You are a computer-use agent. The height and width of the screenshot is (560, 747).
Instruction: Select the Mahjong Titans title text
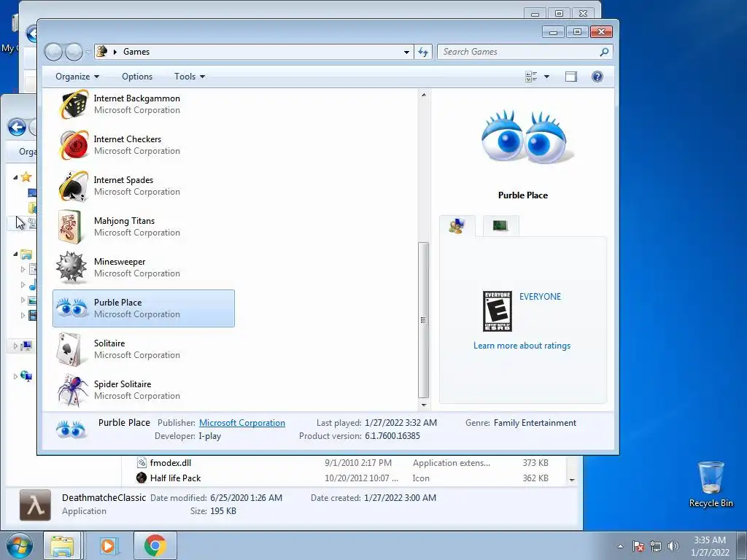[x=124, y=220]
